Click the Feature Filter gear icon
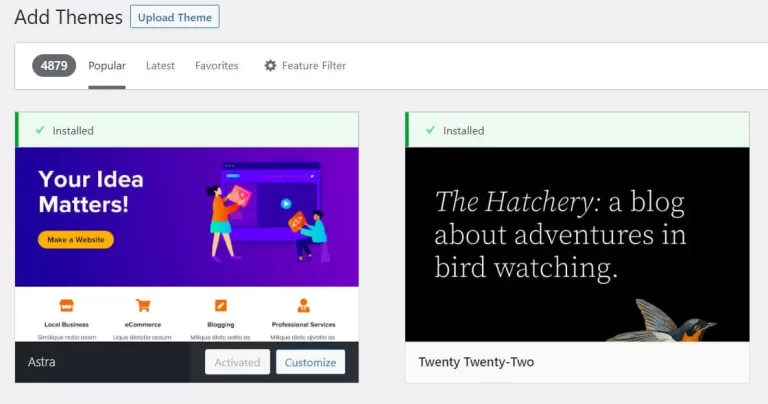The height and width of the screenshot is (404, 768). pyautogui.click(x=270, y=66)
